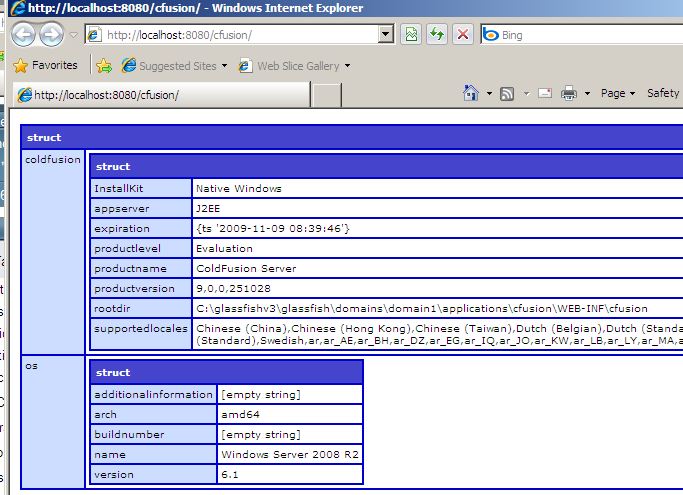This screenshot has width=683, height=495.
Task: Click the Print icon
Action: coord(568,93)
